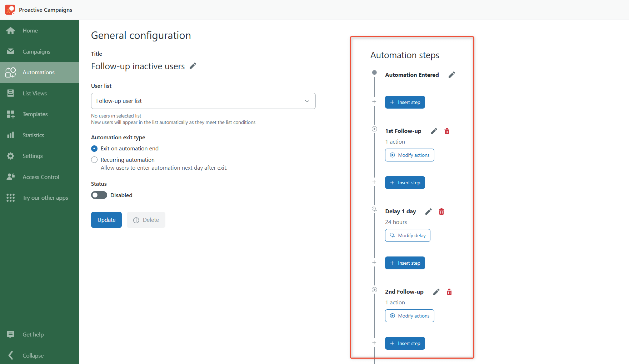Select the Recurring automation option

[x=94, y=160]
